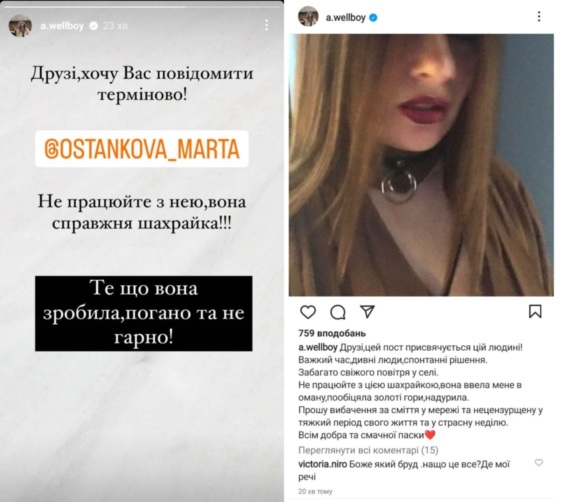Save the post with the bookmark icon
561x502 pixels.
tap(535, 311)
